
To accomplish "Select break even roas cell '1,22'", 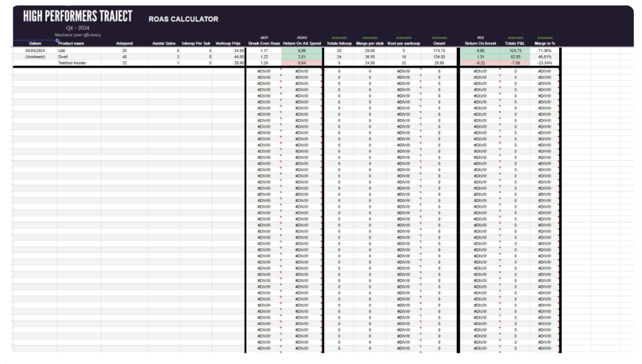I will point(264,57).
